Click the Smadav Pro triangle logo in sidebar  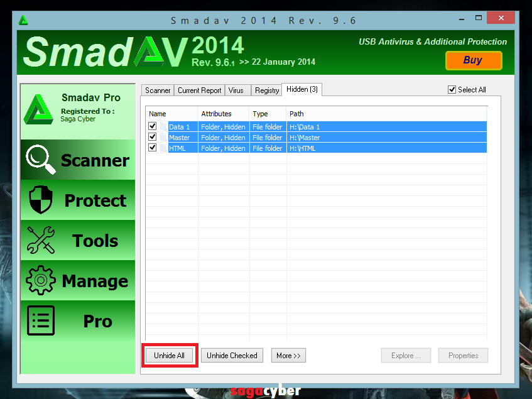coord(38,109)
